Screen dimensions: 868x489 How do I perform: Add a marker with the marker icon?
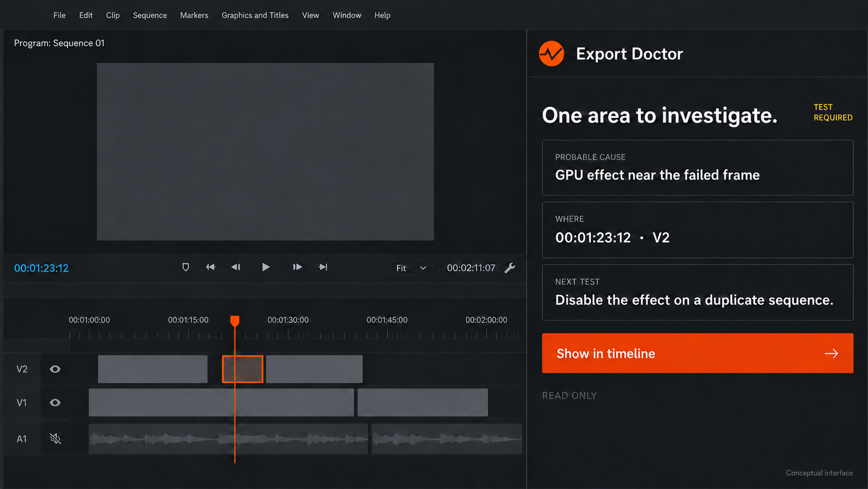(x=185, y=267)
